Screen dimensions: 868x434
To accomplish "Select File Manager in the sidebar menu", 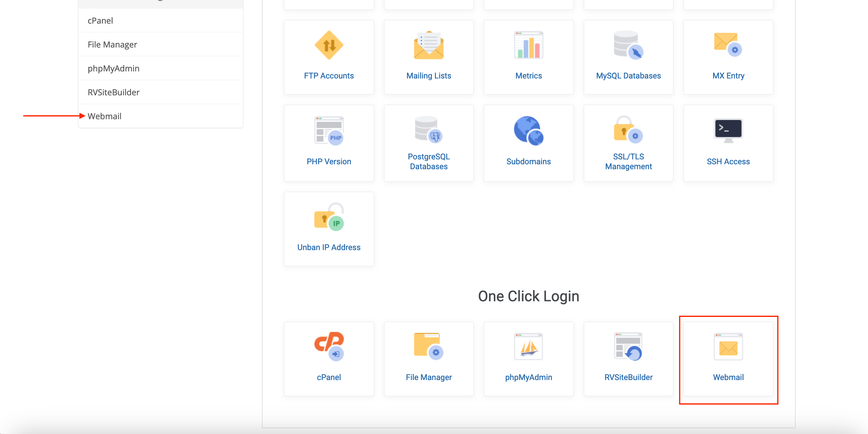I will point(161,44).
